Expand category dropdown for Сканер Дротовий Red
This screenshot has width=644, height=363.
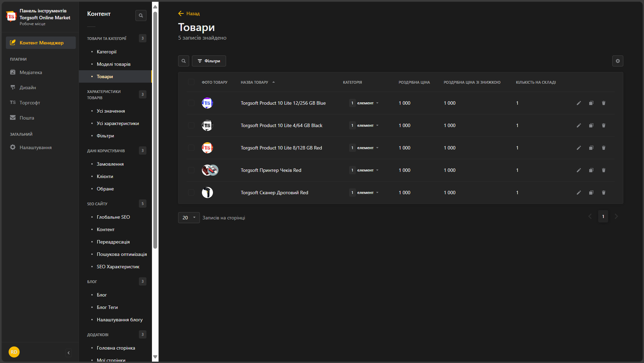tap(364, 193)
